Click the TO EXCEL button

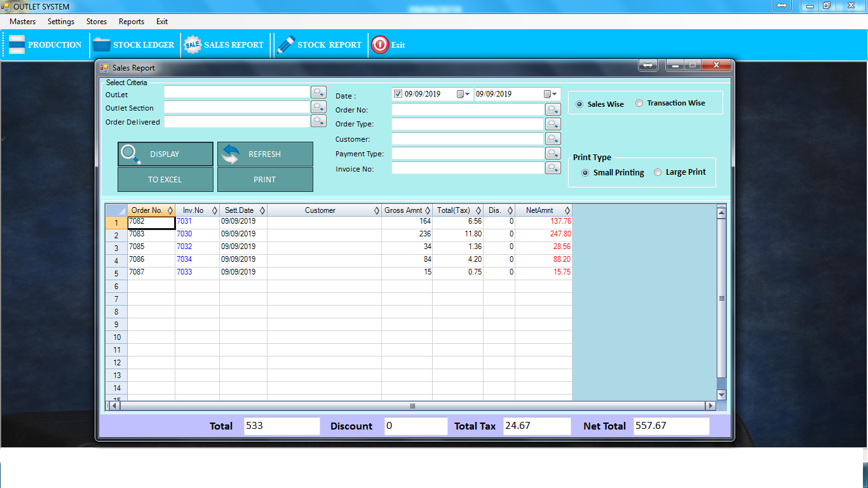tap(165, 179)
